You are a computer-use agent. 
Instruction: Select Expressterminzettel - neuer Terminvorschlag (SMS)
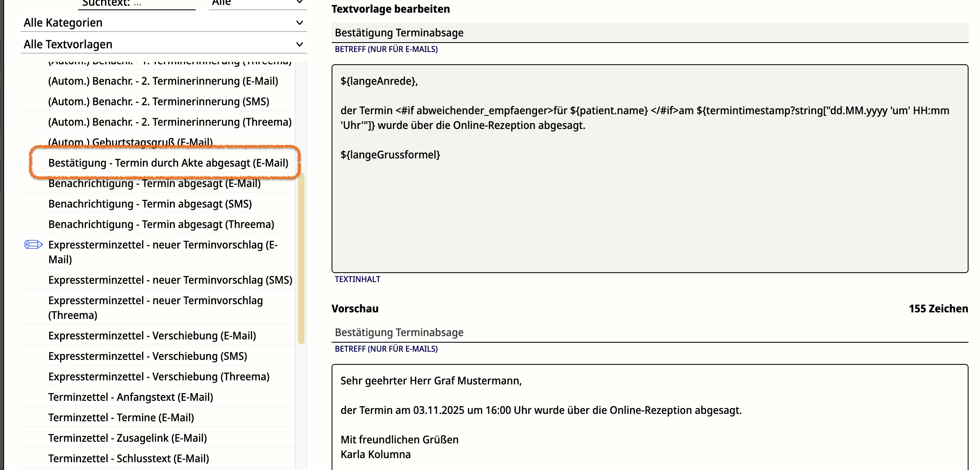point(170,280)
